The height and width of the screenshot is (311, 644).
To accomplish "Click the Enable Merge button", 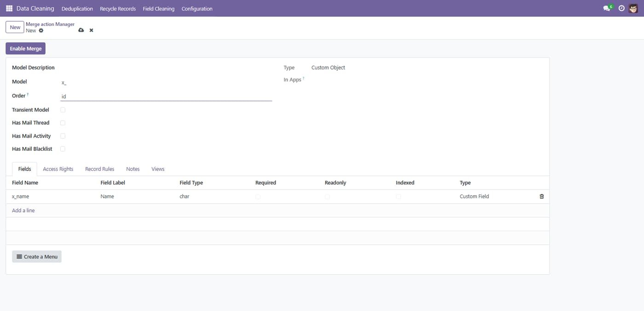I will click(26, 48).
